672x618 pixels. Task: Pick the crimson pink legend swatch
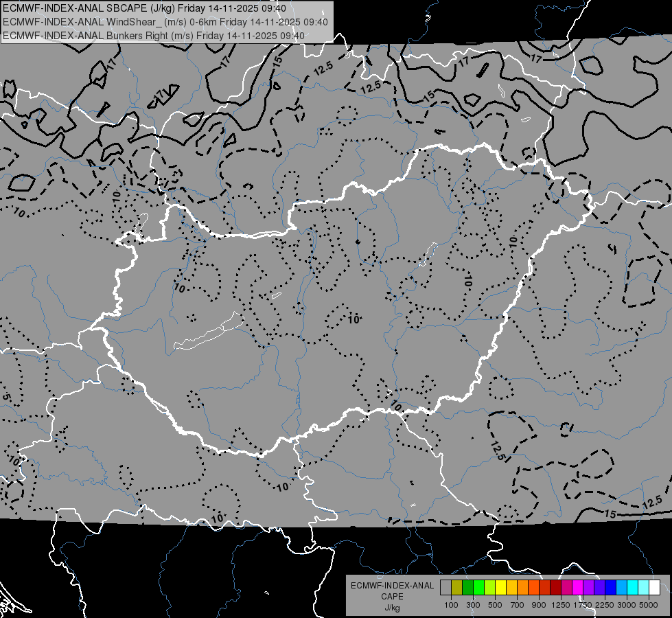pos(567,587)
